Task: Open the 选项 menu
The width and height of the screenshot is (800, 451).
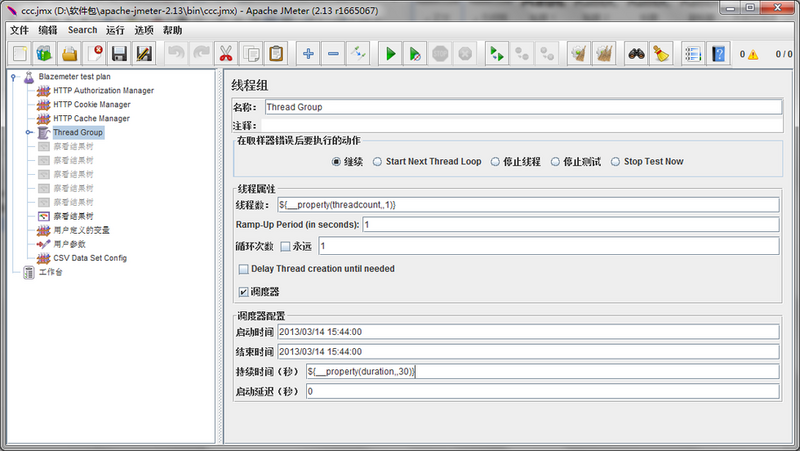Action: click(x=144, y=30)
